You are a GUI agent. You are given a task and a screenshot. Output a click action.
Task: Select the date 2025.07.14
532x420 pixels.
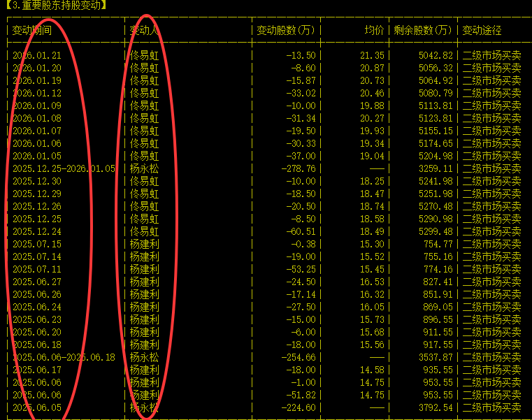pos(37,256)
